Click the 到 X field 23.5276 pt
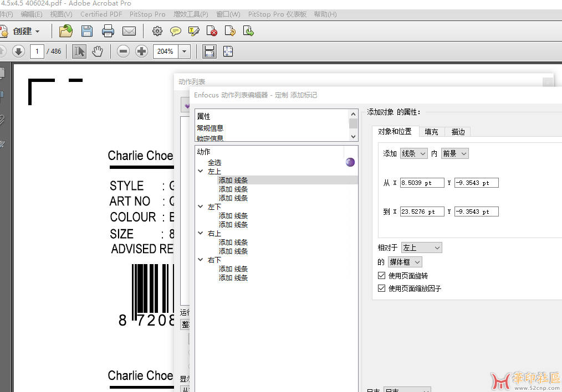 [x=422, y=212]
